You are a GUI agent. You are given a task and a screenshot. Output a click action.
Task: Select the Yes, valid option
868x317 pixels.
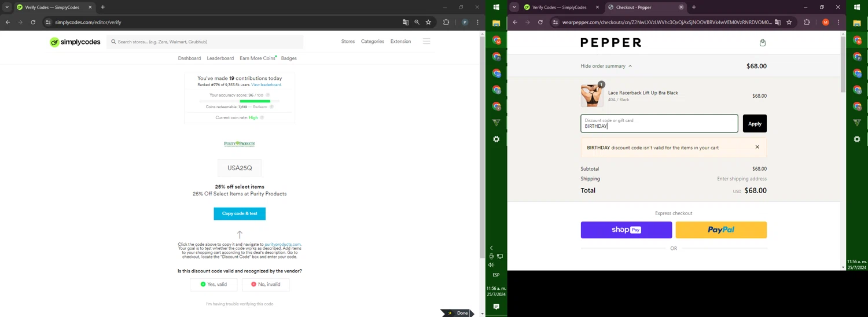tap(214, 284)
